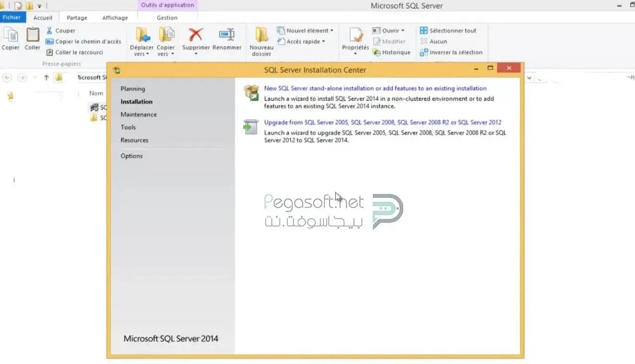
Task: Select the setup application file in list
Action: [x=98, y=108]
